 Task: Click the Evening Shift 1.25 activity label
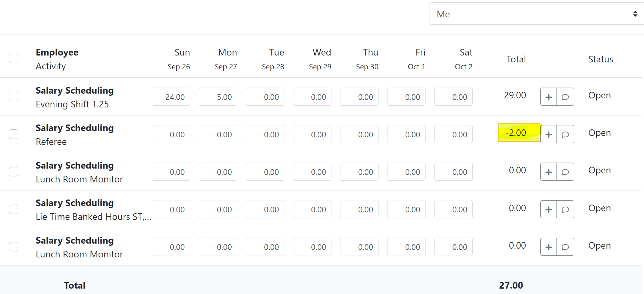(72, 104)
